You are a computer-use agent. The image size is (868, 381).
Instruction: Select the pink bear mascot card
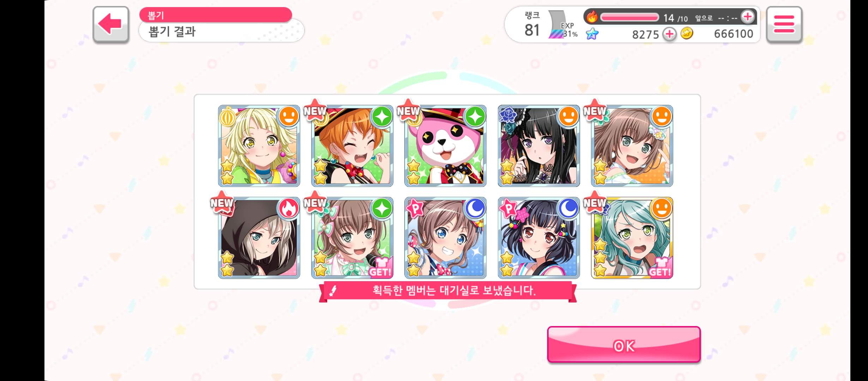pos(445,146)
